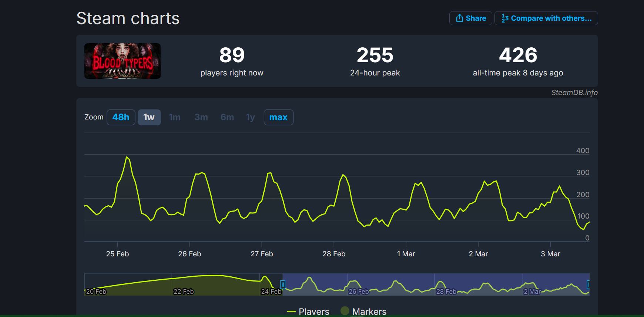Click the 25 Feb peak on chart
The image size is (644, 317).
point(127,157)
